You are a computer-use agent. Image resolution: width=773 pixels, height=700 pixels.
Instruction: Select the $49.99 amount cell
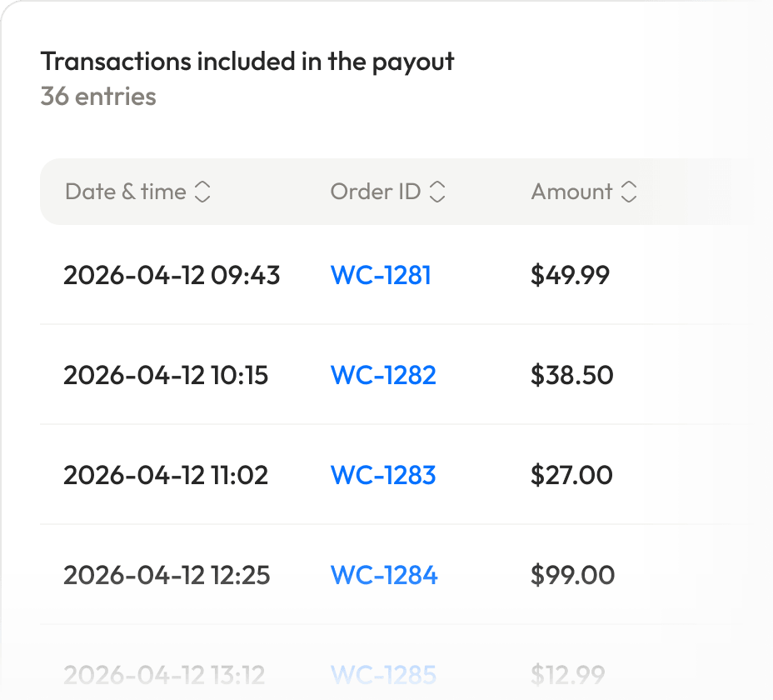(x=570, y=275)
